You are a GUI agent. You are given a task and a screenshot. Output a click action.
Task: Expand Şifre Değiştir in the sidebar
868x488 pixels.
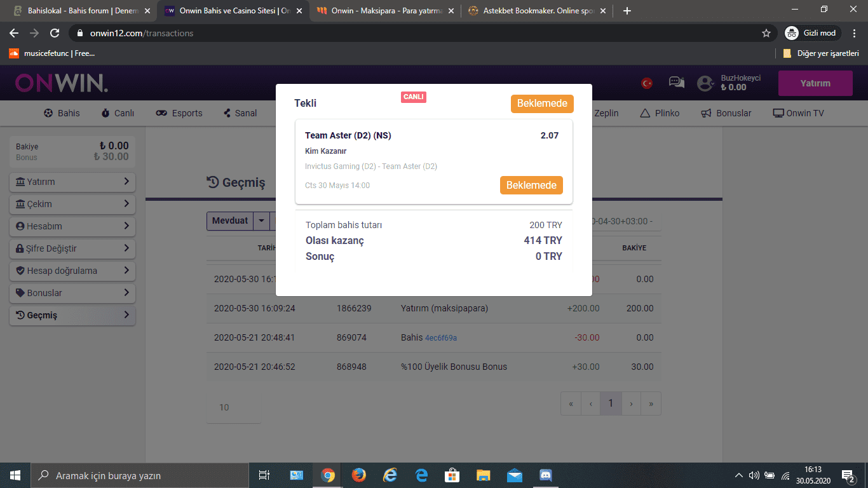pyautogui.click(x=72, y=248)
